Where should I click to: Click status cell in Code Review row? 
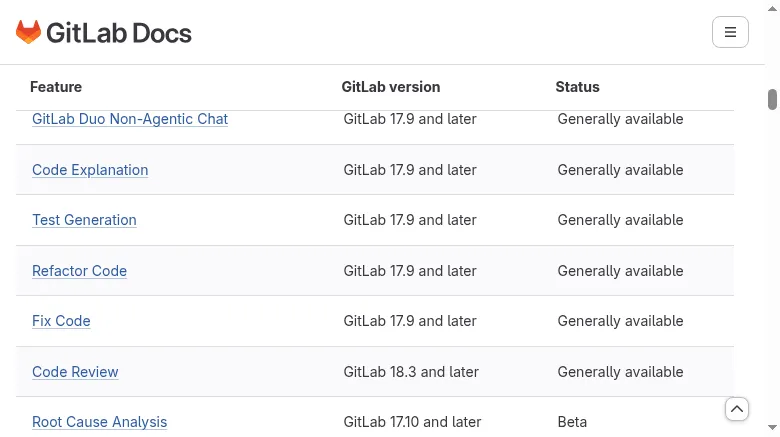[620, 372]
